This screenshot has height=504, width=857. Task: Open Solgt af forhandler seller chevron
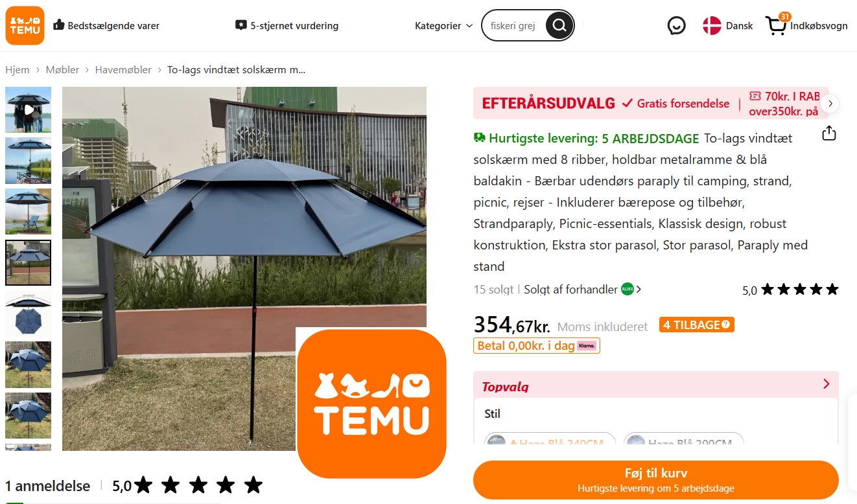639,290
